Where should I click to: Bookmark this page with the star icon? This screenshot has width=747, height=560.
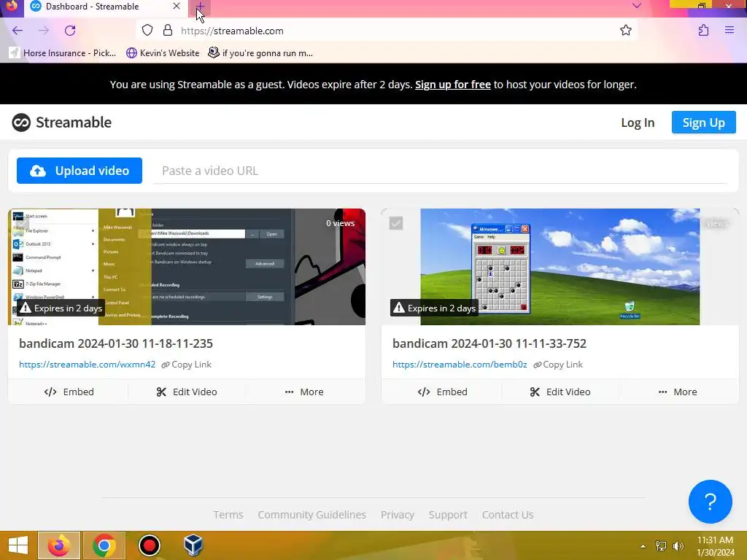coord(625,31)
